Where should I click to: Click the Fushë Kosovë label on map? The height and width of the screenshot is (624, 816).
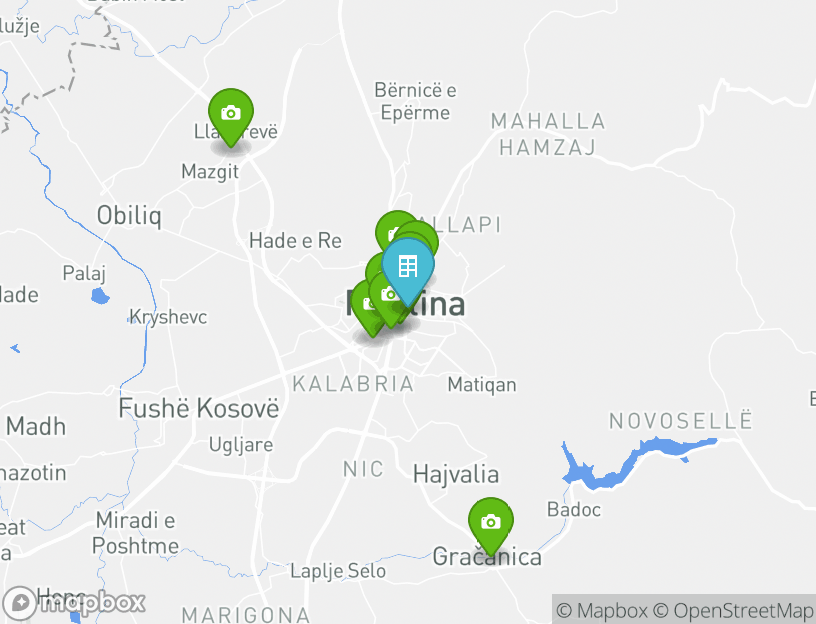click(199, 408)
